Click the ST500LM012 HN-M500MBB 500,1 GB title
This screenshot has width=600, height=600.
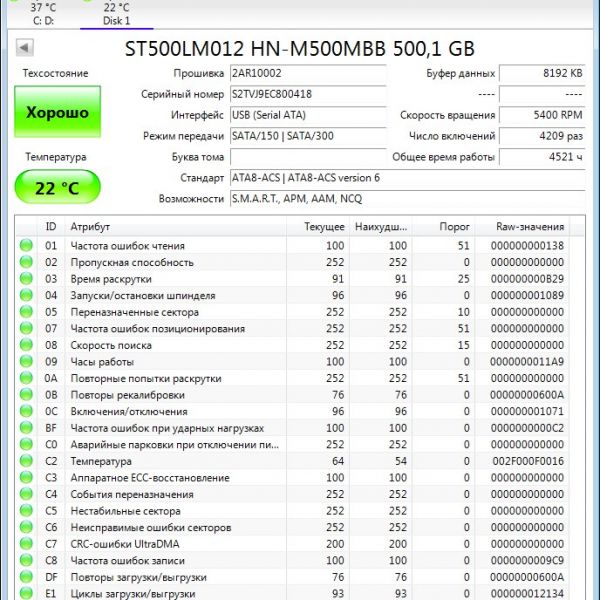pyautogui.click(x=300, y=49)
